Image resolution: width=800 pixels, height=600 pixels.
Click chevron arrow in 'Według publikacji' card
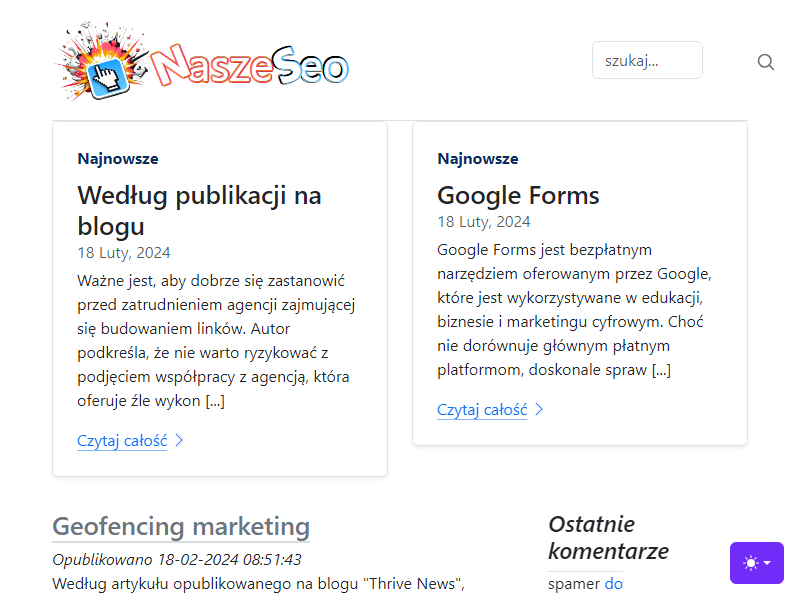[179, 440]
